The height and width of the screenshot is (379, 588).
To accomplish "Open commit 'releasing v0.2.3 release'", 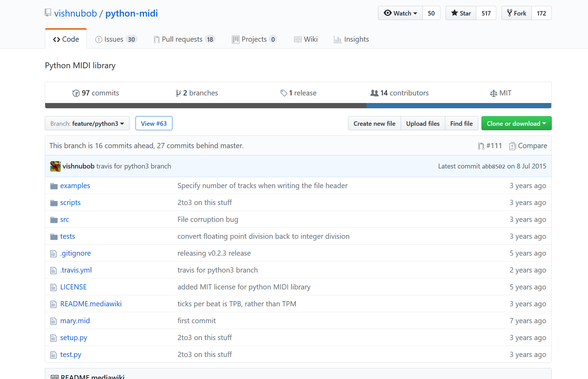I will (x=214, y=253).
